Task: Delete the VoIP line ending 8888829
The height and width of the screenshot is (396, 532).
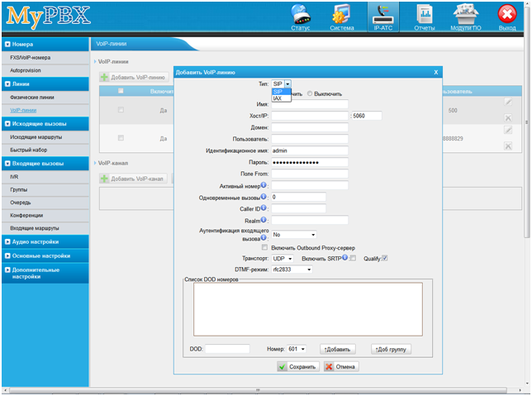Action: click(508, 146)
